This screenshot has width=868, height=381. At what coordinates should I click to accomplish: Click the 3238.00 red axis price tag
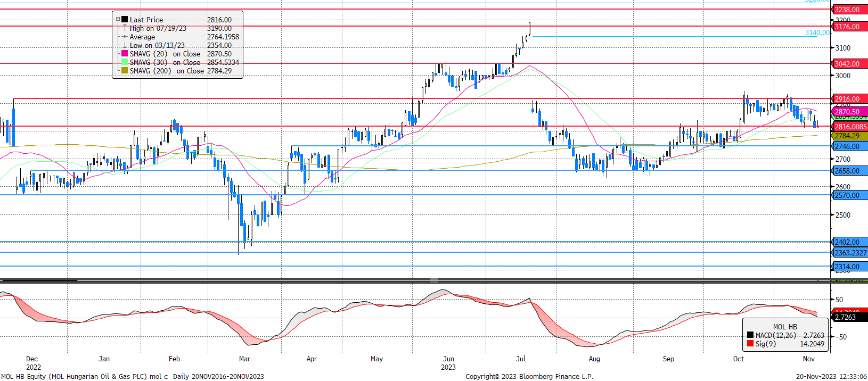[850, 10]
